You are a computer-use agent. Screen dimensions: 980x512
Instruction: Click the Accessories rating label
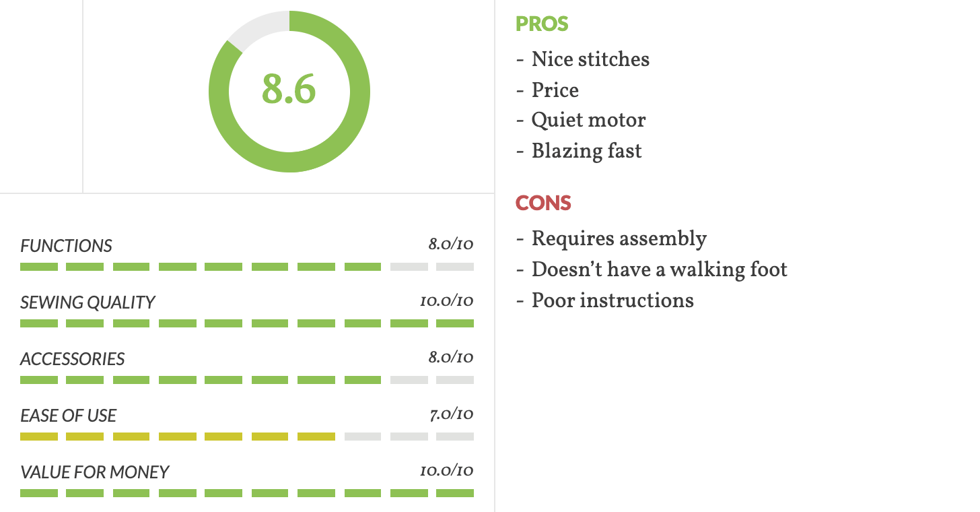tap(73, 359)
